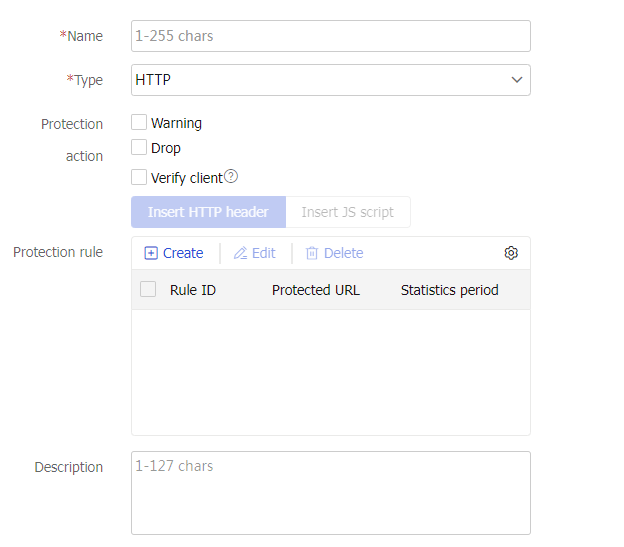624x547 pixels.
Task: Click the Description field label
Action: pyautogui.click(x=68, y=467)
